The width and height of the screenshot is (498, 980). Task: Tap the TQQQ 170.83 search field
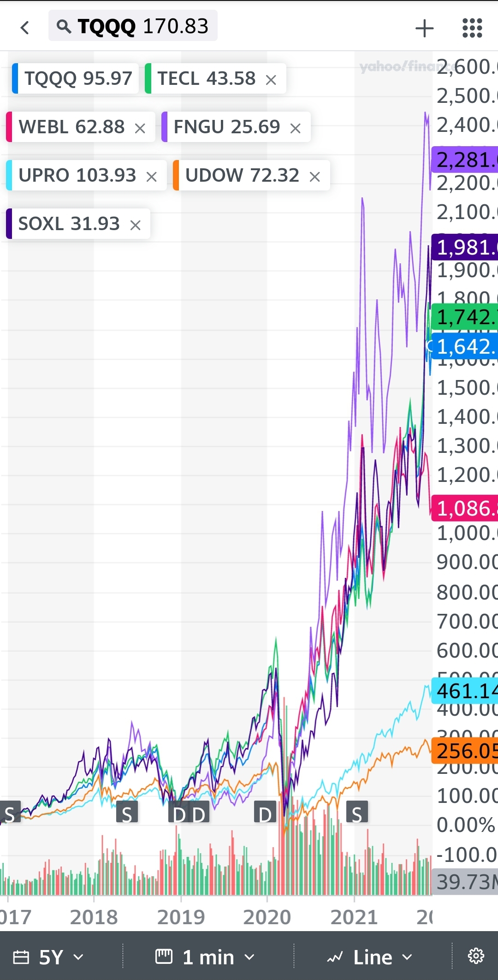tap(133, 26)
